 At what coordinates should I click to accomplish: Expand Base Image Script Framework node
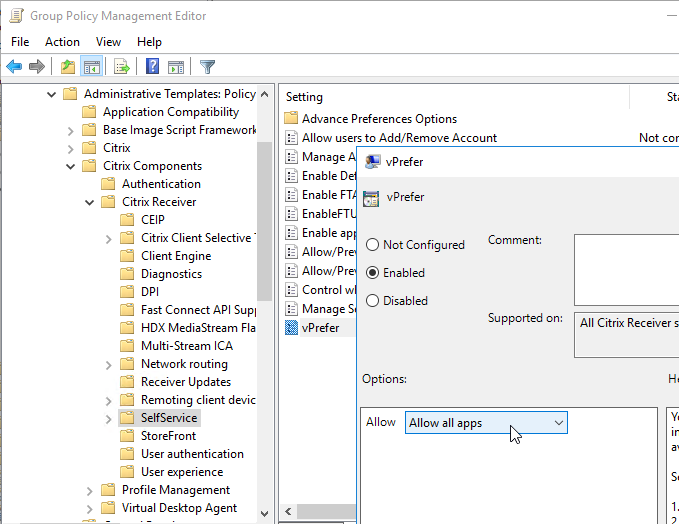click(71, 130)
